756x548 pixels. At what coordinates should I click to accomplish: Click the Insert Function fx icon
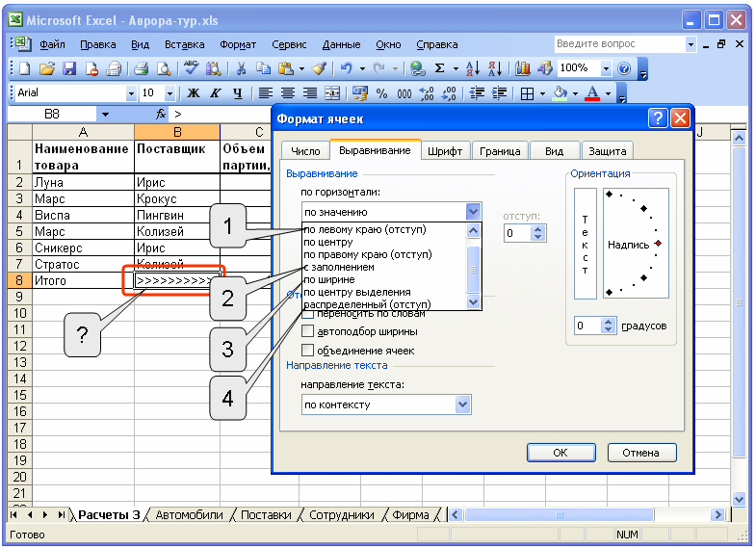tap(161, 115)
